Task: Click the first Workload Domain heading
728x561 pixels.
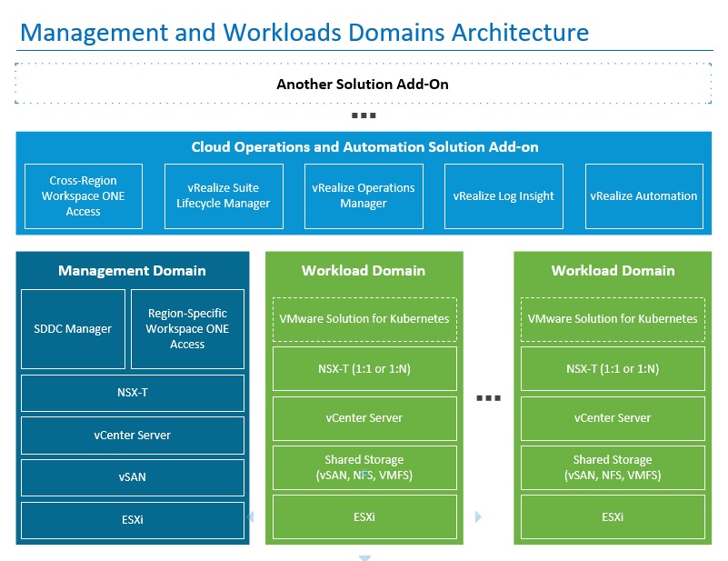Action: (364, 270)
